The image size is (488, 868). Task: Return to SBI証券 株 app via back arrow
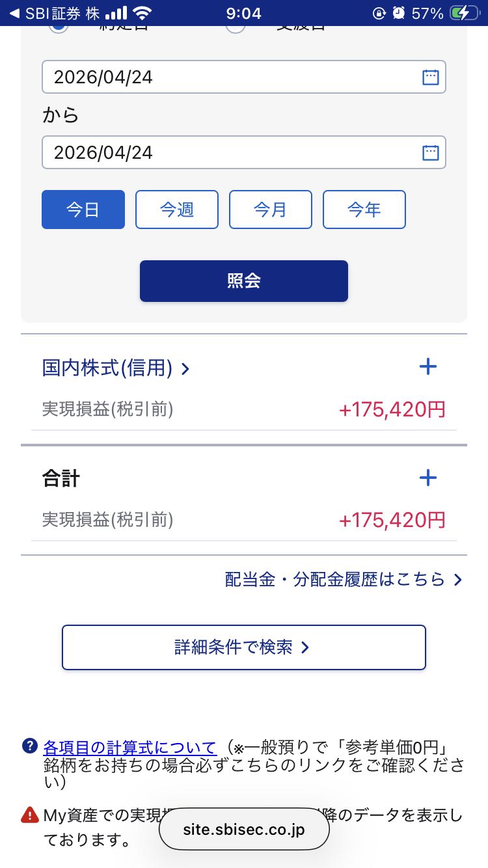[14, 13]
